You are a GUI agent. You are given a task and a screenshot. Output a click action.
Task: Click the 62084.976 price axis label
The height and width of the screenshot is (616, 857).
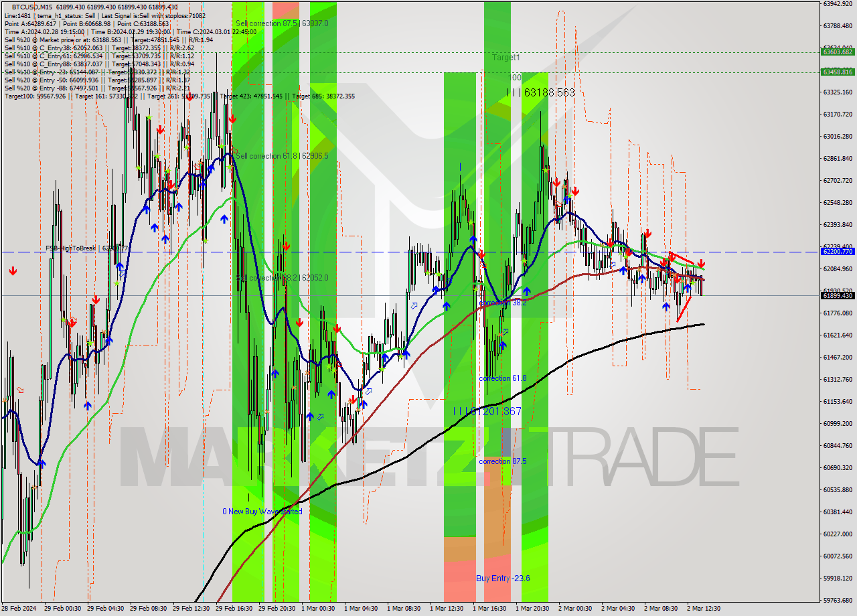[x=838, y=268]
